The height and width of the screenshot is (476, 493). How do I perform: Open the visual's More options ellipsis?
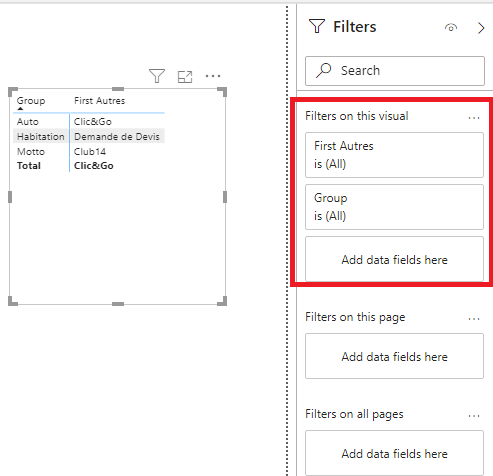[x=213, y=76]
